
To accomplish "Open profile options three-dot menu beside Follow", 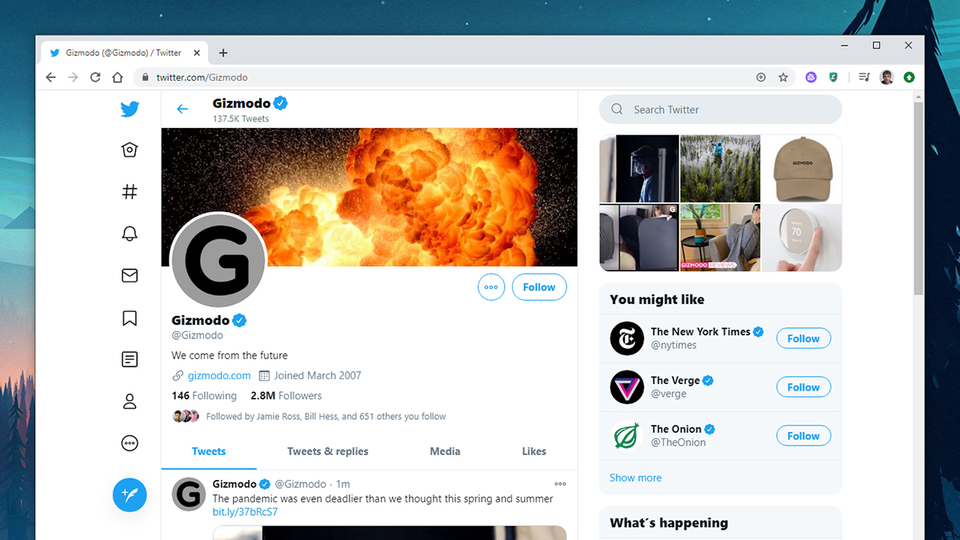I will [x=491, y=287].
